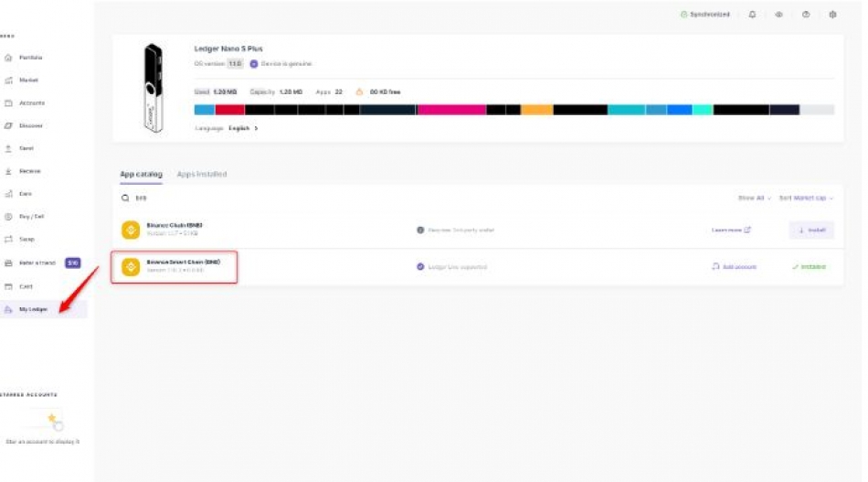Click the first blue storage bar segment

[x=205, y=110]
